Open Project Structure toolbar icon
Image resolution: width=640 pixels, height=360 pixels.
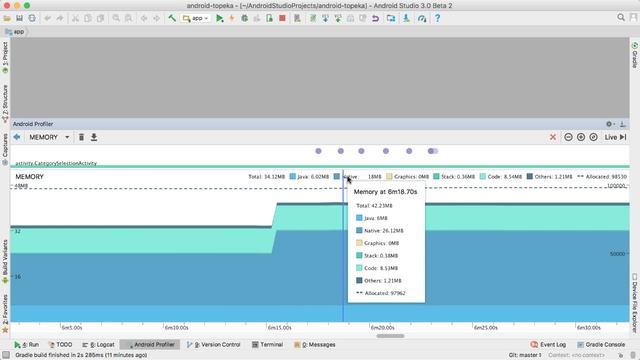(x=391, y=18)
